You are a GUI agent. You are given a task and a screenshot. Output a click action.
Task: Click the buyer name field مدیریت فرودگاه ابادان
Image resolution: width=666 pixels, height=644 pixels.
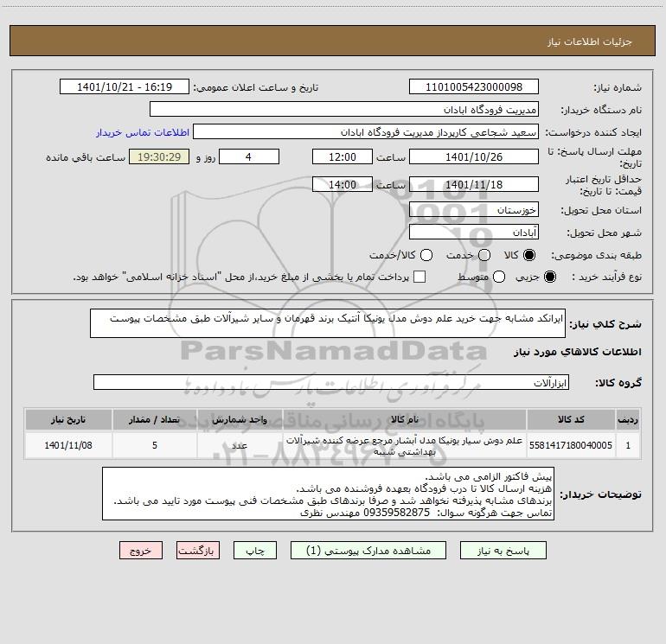[344, 110]
